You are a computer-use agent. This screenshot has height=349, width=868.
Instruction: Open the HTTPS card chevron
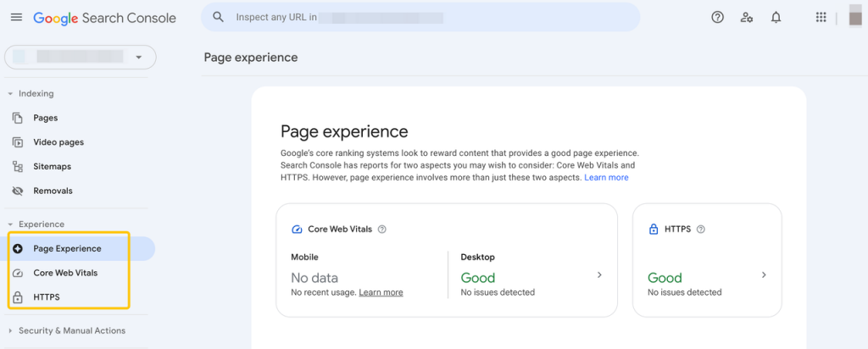[764, 275]
